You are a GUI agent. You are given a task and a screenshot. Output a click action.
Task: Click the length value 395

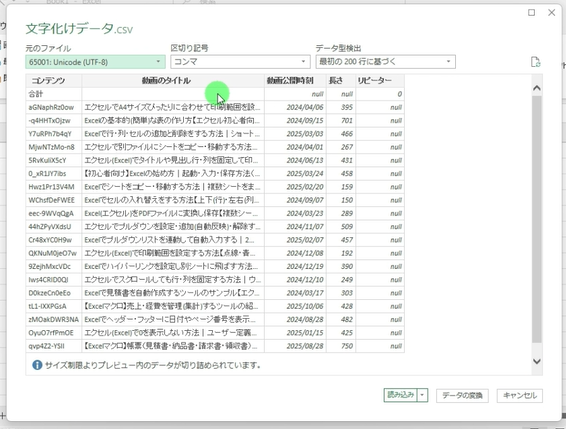[x=341, y=107]
